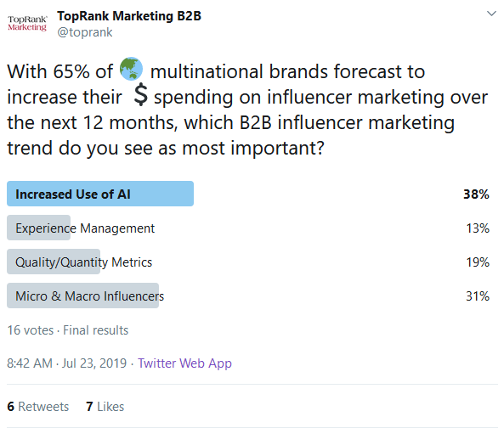Viewport: 504px width, 428px height.
Task: Click the globe emoji in the tweet
Action: (x=131, y=69)
